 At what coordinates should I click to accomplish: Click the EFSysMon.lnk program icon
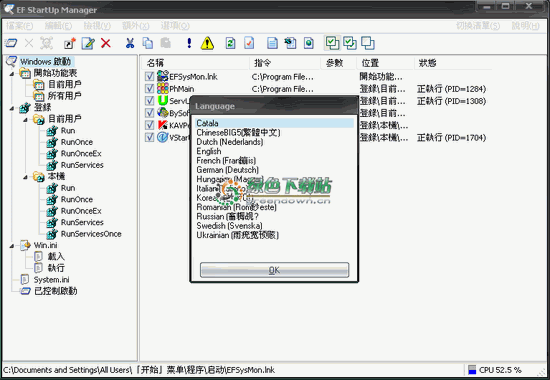[x=162, y=76]
